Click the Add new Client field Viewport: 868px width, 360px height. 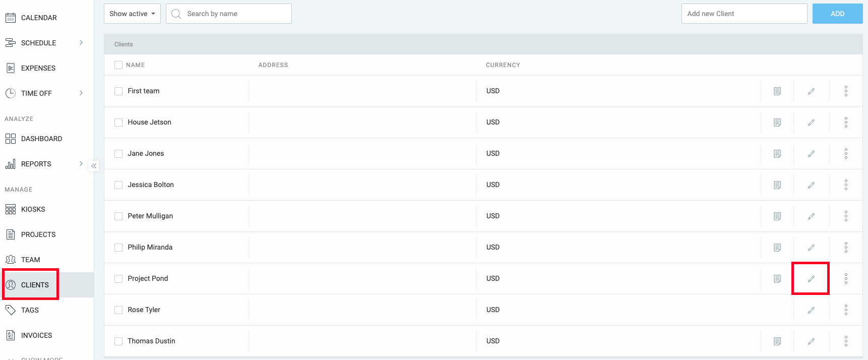(x=744, y=14)
